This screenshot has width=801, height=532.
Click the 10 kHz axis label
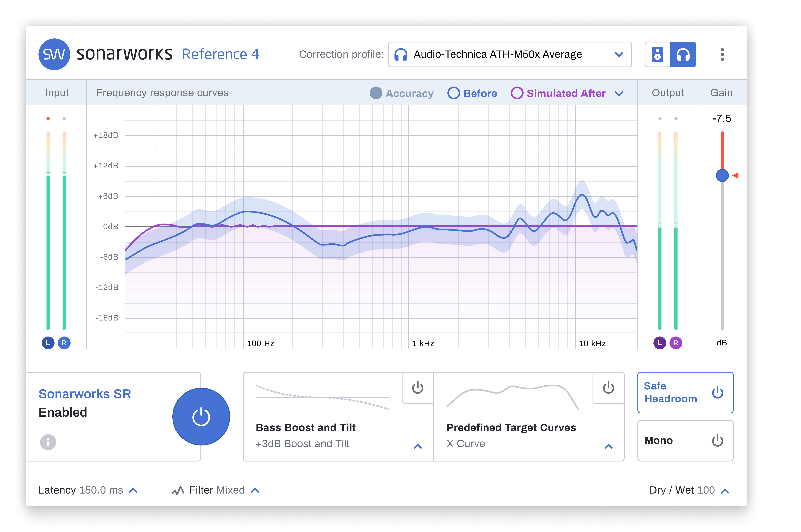[x=592, y=343]
